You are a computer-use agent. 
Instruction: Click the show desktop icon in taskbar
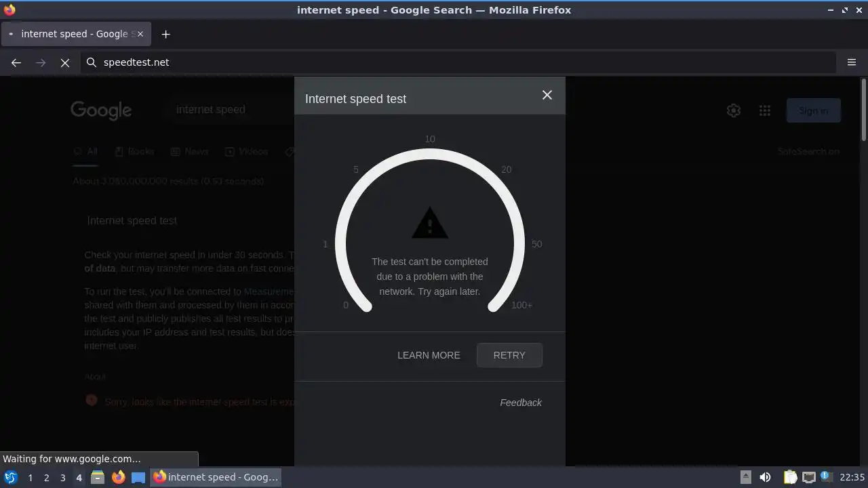138,477
